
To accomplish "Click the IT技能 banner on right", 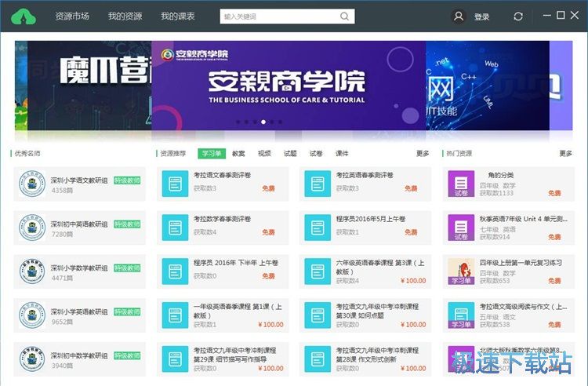I will pyautogui.click(x=488, y=86).
